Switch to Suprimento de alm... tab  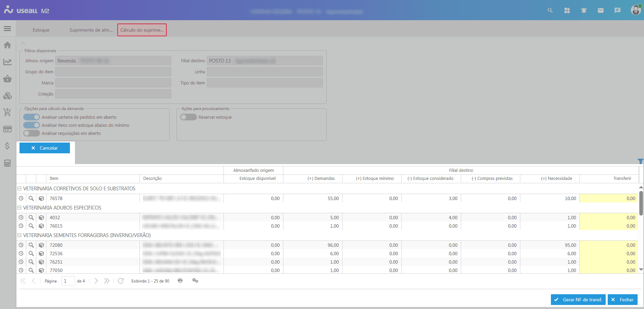pos(91,30)
